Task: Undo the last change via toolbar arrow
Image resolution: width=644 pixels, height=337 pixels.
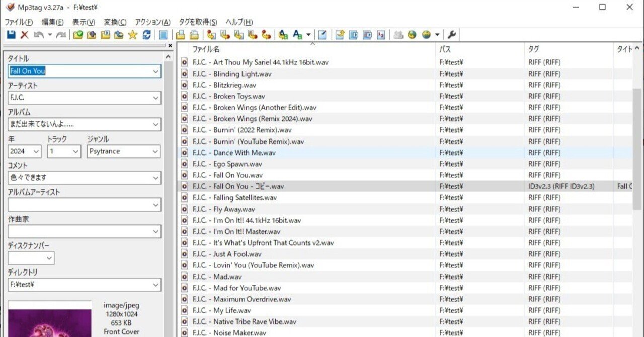Action: coord(38,35)
